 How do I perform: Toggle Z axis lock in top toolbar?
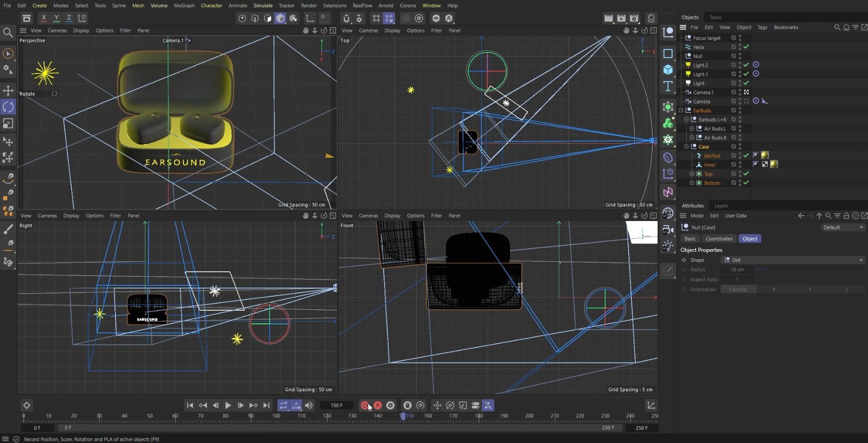point(69,18)
